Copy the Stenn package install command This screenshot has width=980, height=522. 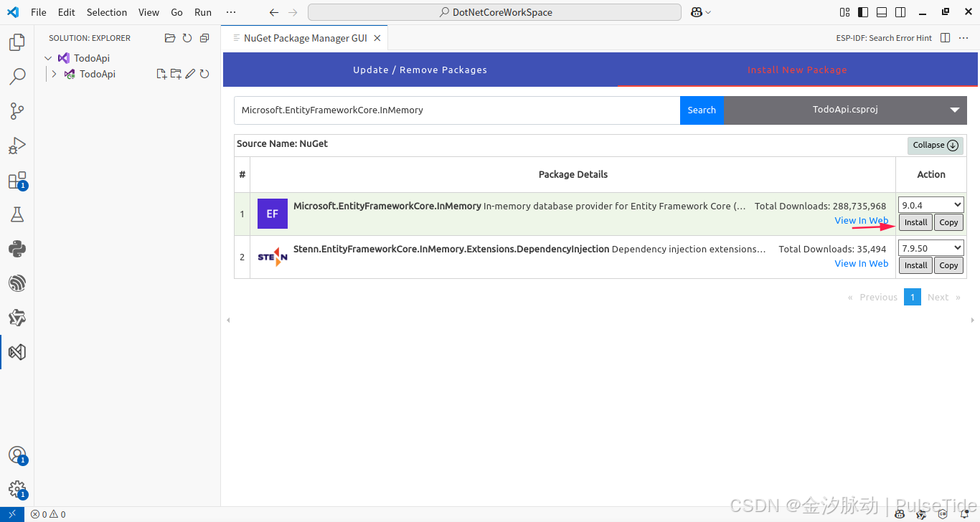948,265
